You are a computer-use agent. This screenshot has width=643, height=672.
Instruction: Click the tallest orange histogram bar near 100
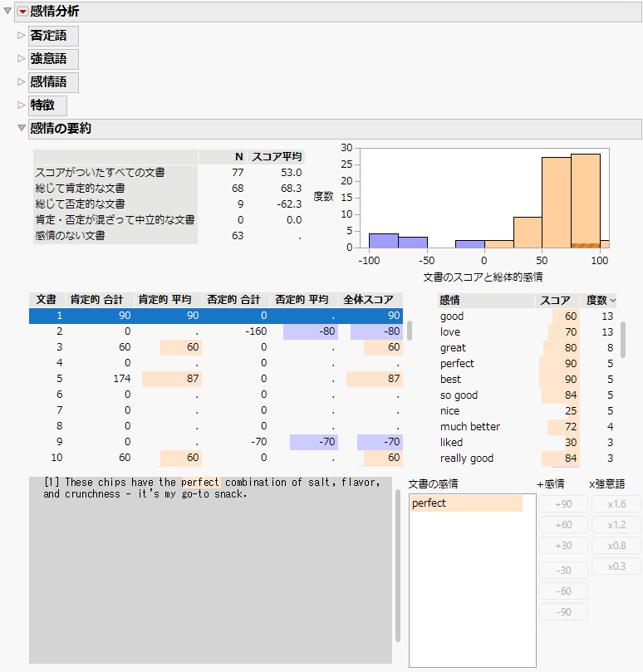[x=586, y=200]
